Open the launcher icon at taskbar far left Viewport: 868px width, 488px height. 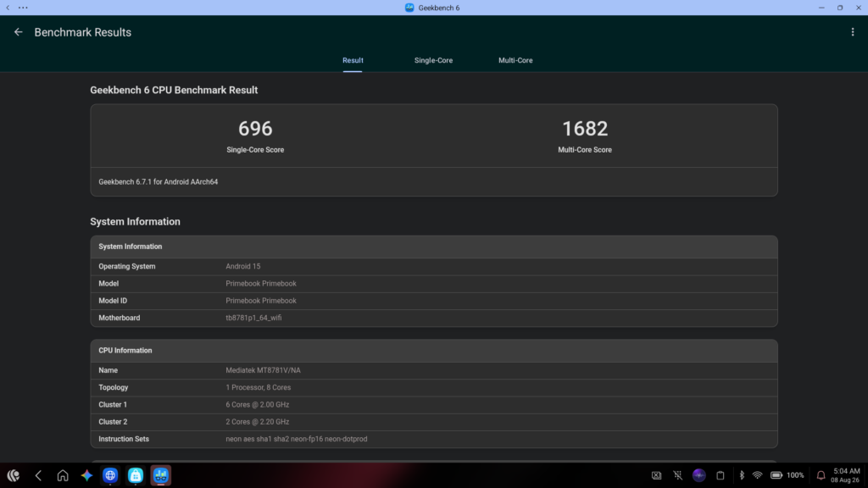pos(14,475)
